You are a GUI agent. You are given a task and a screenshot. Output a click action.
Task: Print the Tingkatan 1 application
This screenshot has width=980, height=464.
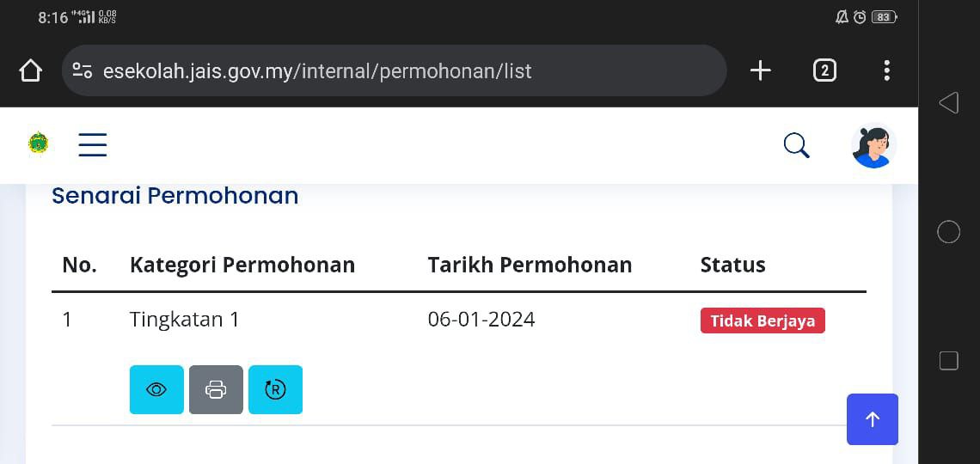click(x=216, y=390)
